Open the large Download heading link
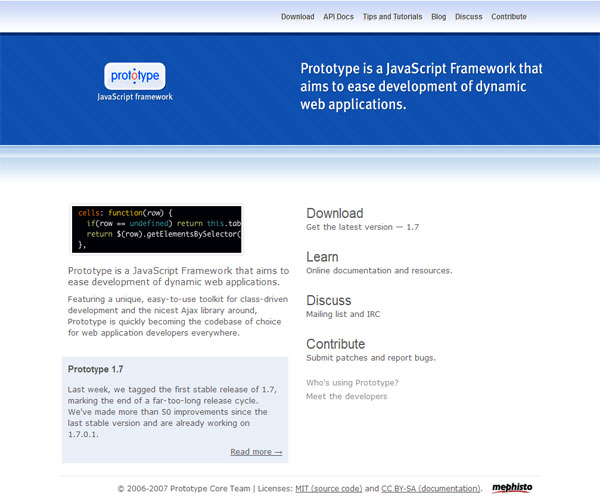Viewport: 600px width, 500px height. tap(335, 213)
